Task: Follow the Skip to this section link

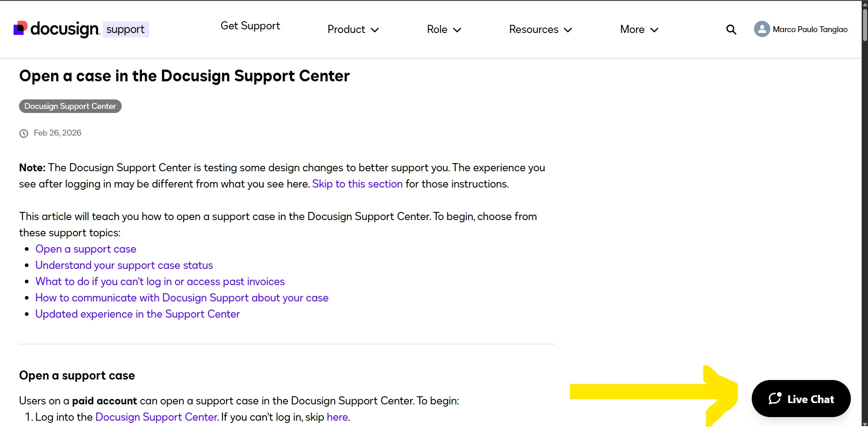Action: [x=357, y=184]
